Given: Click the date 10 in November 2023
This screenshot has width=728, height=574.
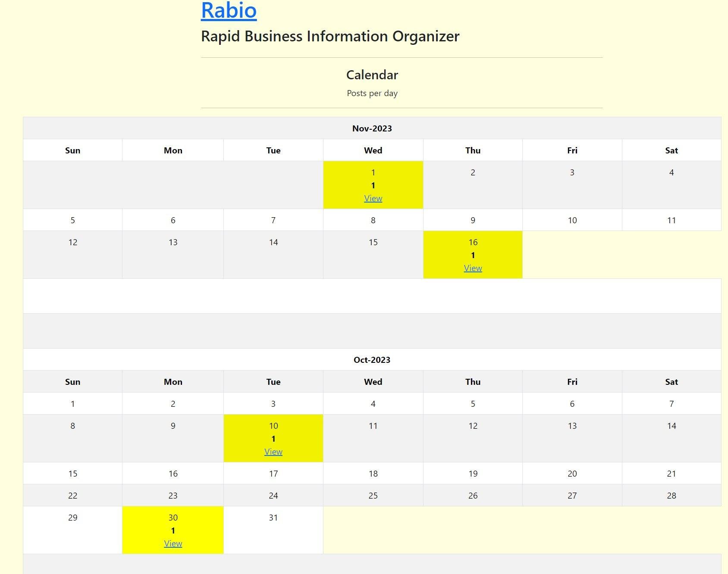Looking at the screenshot, I should tap(572, 220).
